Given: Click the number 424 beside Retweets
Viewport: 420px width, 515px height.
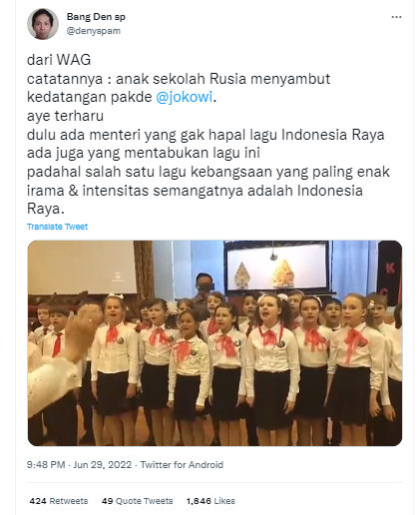Looking at the screenshot, I should [38, 501].
